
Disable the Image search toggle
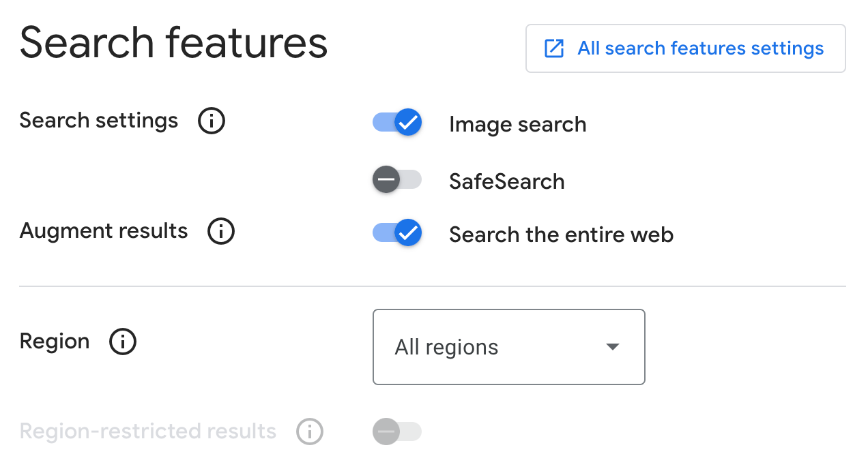point(397,122)
